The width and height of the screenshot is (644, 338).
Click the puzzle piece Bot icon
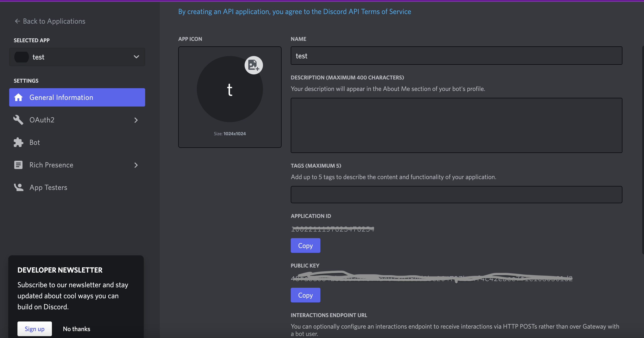coord(18,142)
